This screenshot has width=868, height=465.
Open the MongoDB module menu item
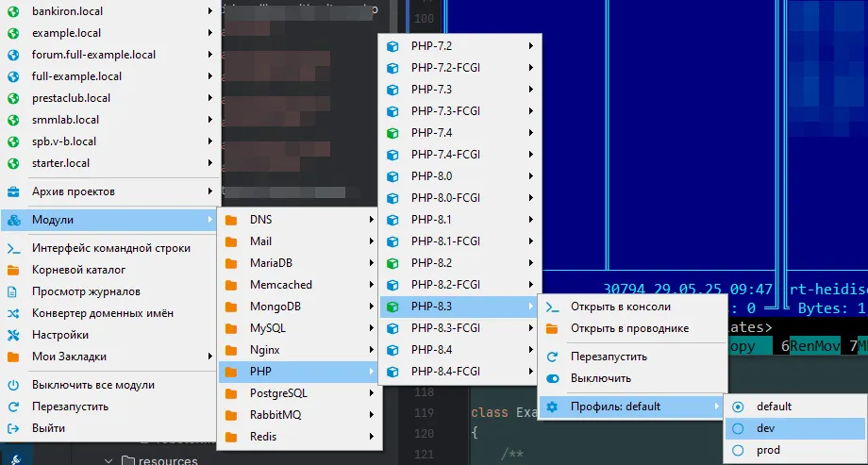[299, 307]
